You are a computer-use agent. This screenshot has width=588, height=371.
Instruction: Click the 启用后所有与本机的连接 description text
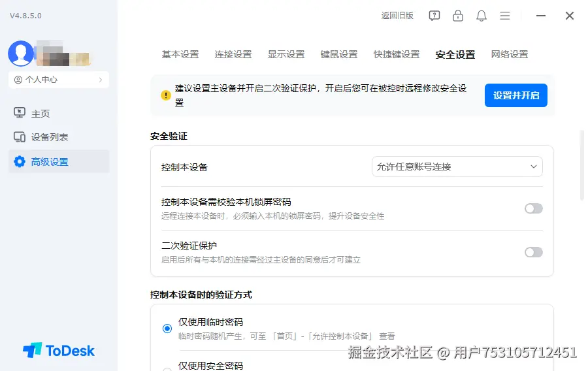tap(261, 260)
